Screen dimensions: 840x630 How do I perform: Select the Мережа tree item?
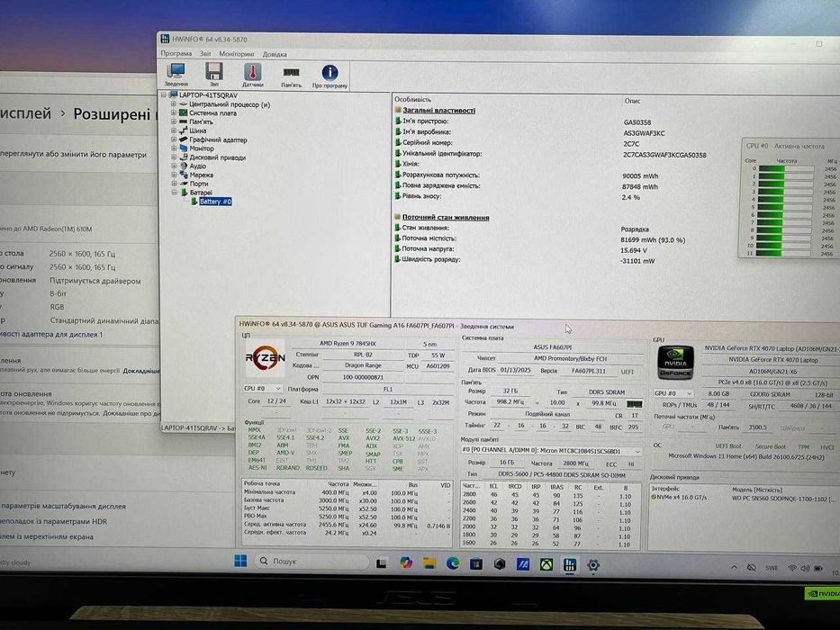(201, 175)
